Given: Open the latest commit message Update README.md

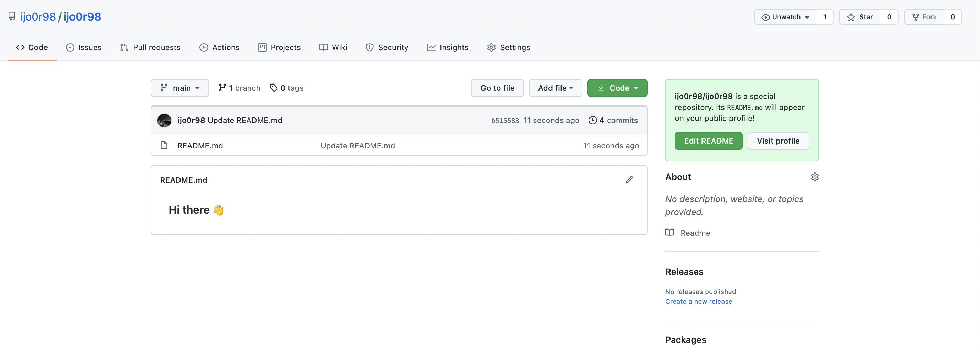Looking at the screenshot, I should coord(244,121).
